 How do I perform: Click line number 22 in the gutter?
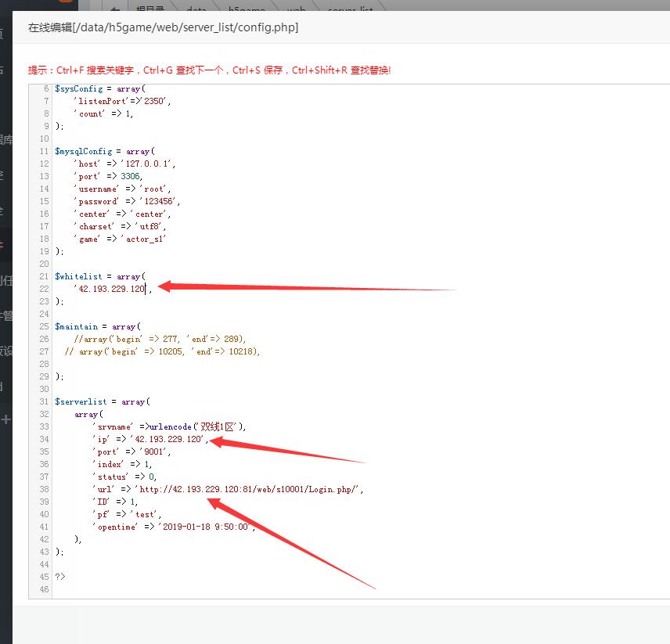tap(44, 289)
